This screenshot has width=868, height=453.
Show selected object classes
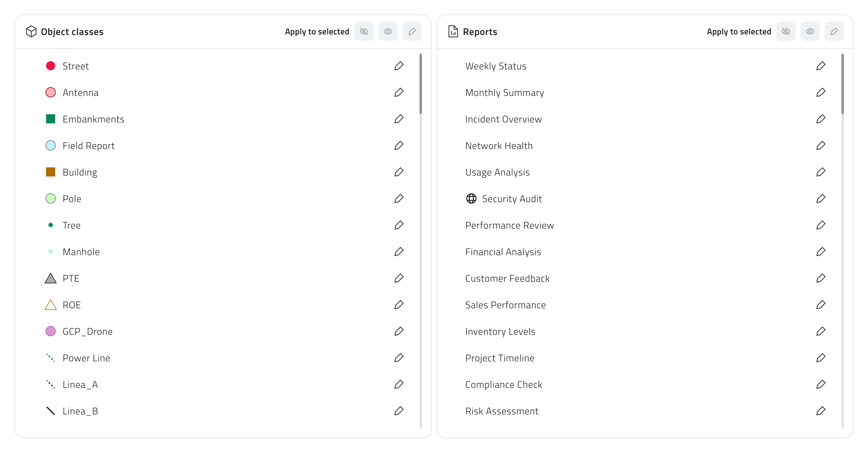(388, 31)
